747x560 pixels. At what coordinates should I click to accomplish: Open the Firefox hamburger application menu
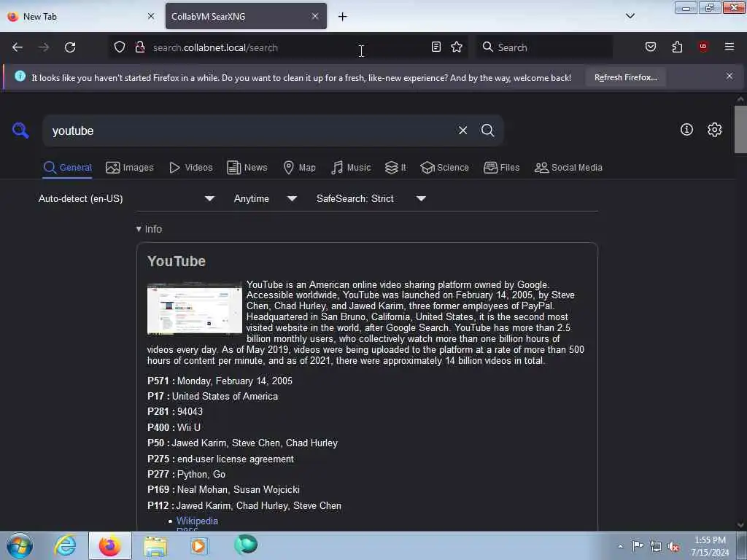(729, 47)
